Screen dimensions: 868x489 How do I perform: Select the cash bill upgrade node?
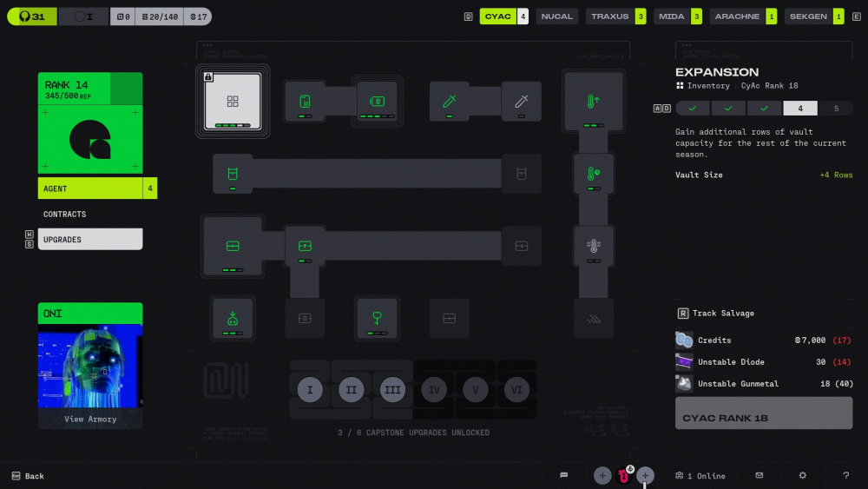click(377, 102)
